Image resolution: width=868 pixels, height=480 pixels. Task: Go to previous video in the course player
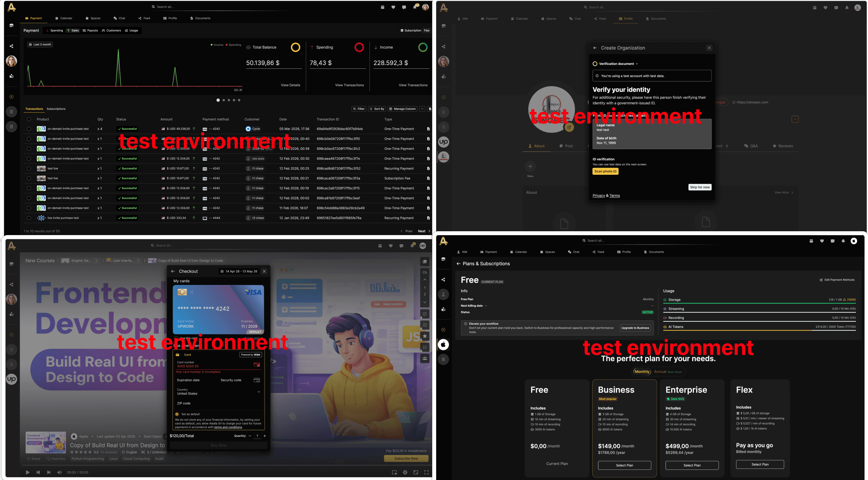point(38,472)
